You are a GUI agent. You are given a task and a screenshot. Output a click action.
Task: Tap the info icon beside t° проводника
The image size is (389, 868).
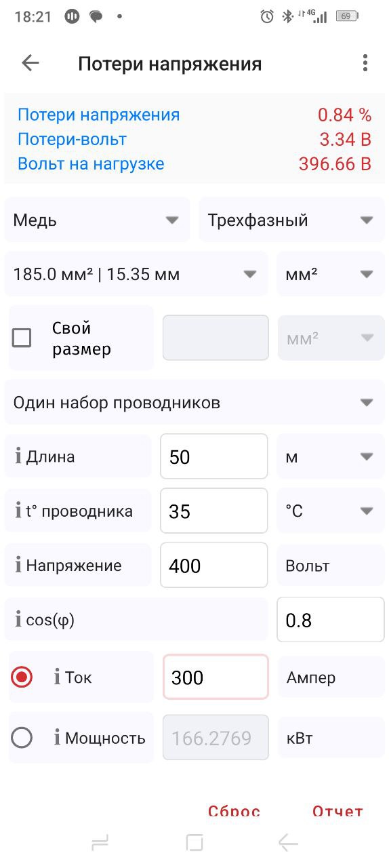[18, 511]
